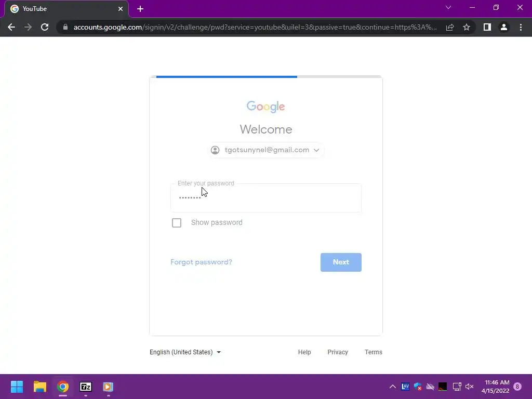Screen dimensions: 532x399
Task: Close the YouTube tab
Action: click(x=121, y=9)
